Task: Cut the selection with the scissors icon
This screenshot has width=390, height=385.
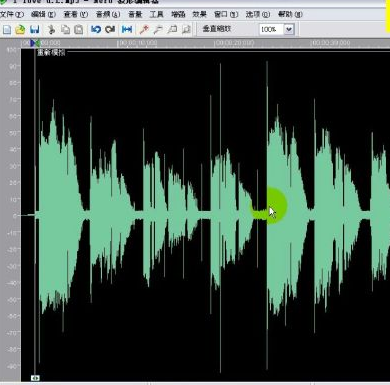Action: [51, 30]
